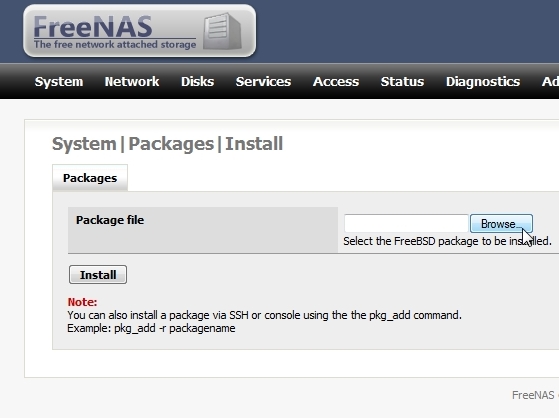The height and width of the screenshot is (418, 559).
Task: Open the Disks menu
Action: [198, 82]
